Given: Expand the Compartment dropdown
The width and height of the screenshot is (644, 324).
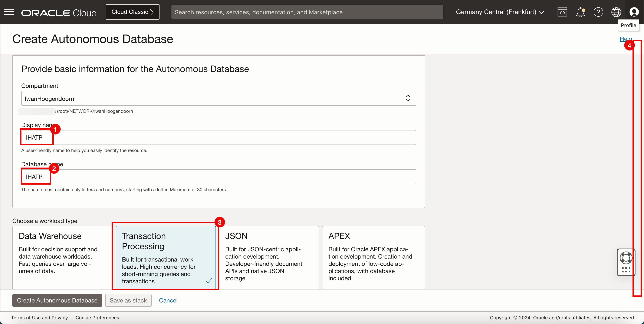Looking at the screenshot, I should coord(218,98).
